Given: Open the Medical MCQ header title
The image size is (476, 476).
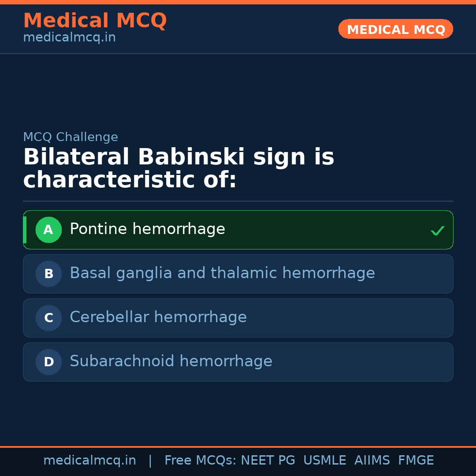Looking at the screenshot, I should (x=95, y=20).
